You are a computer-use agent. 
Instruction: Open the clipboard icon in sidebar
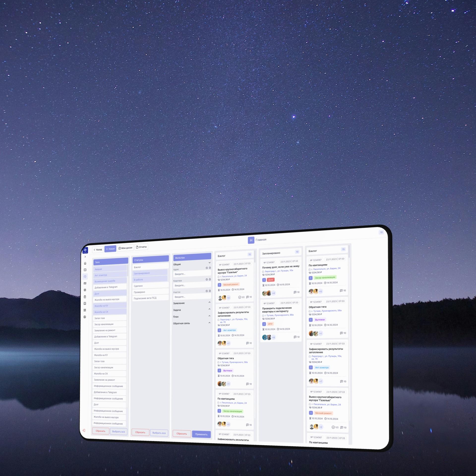85,297
